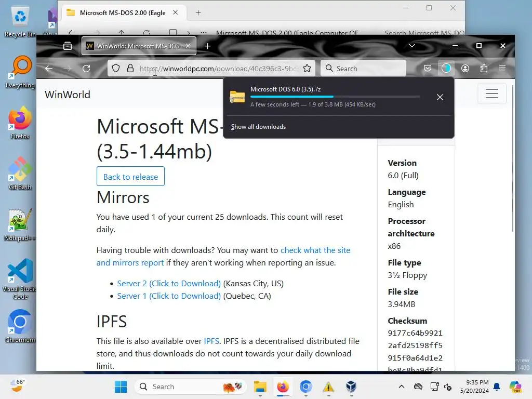Viewport: 532px width, 399px height.
Task: Download from Server 1 Quebec
Action: tap(169, 296)
